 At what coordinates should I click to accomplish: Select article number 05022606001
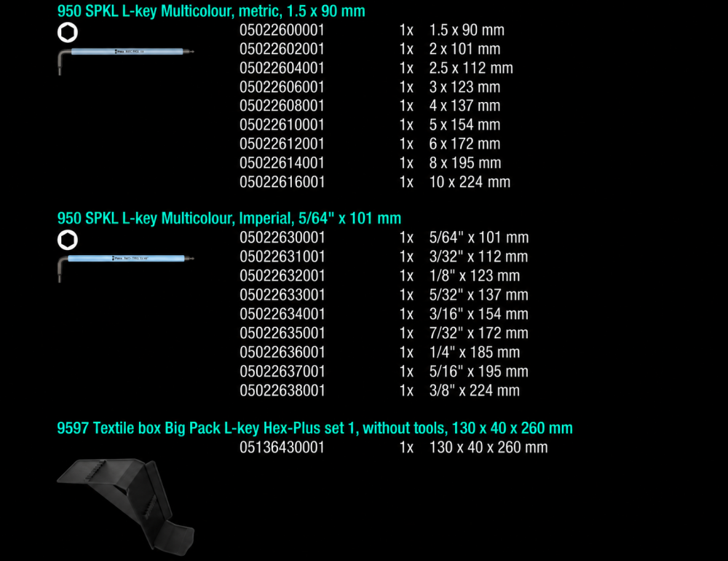tap(282, 87)
